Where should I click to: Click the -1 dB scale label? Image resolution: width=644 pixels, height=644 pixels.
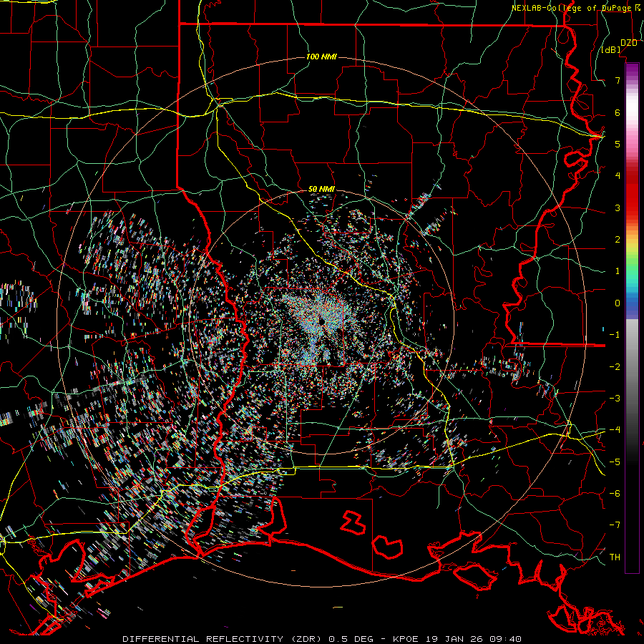(x=615, y=335)
